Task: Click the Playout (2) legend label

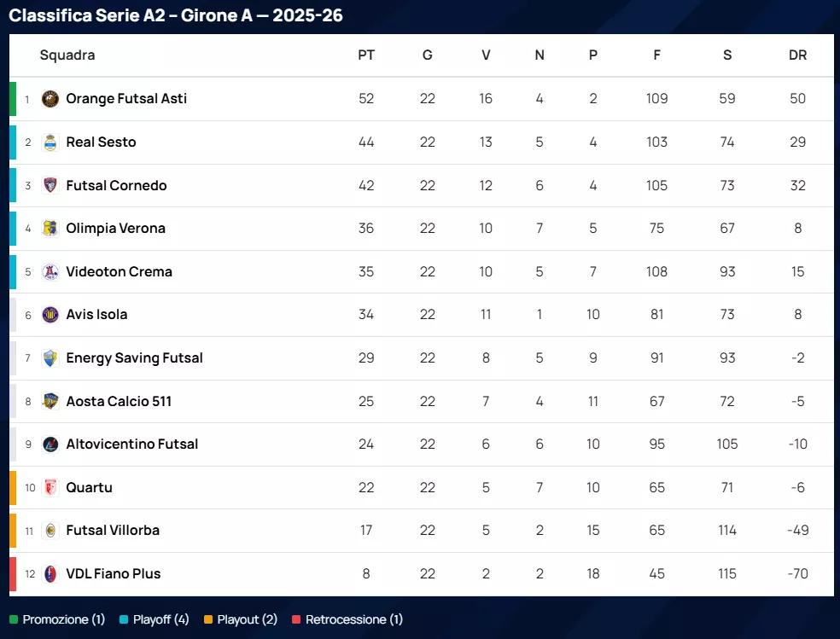Action: [x=248, y=620]
